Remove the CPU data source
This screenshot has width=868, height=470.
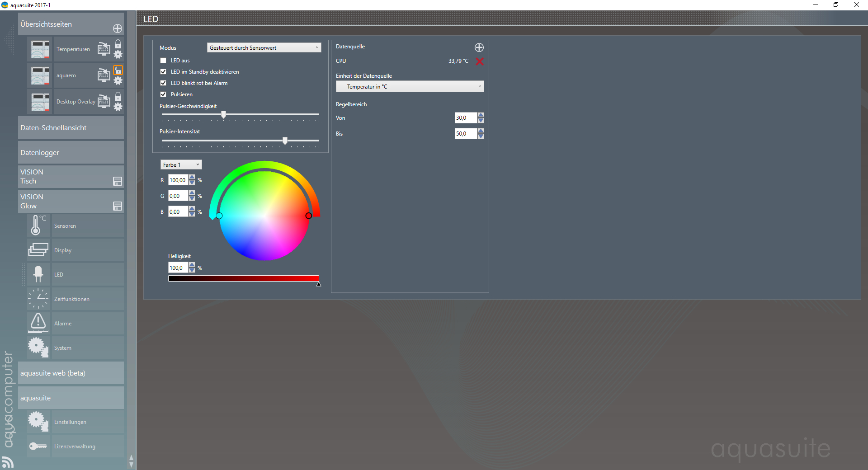pos(480,61)
